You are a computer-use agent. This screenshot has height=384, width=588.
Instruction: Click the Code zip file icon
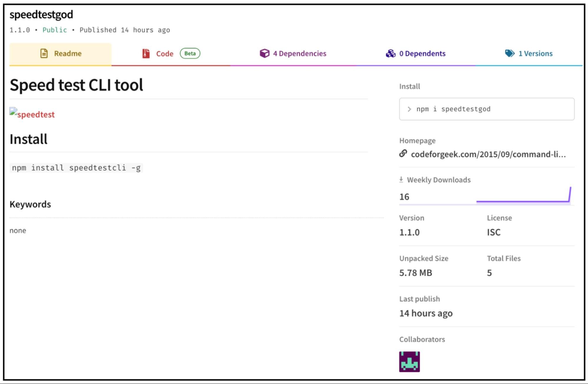pyautogui.click(x=146, y=53)
